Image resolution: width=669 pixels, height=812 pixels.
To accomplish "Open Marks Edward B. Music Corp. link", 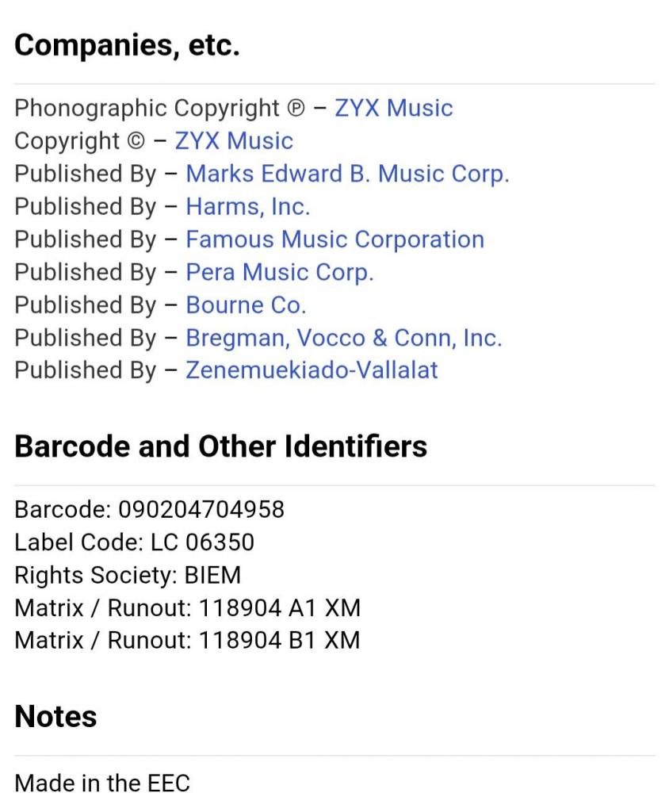I will pos(347,174).
